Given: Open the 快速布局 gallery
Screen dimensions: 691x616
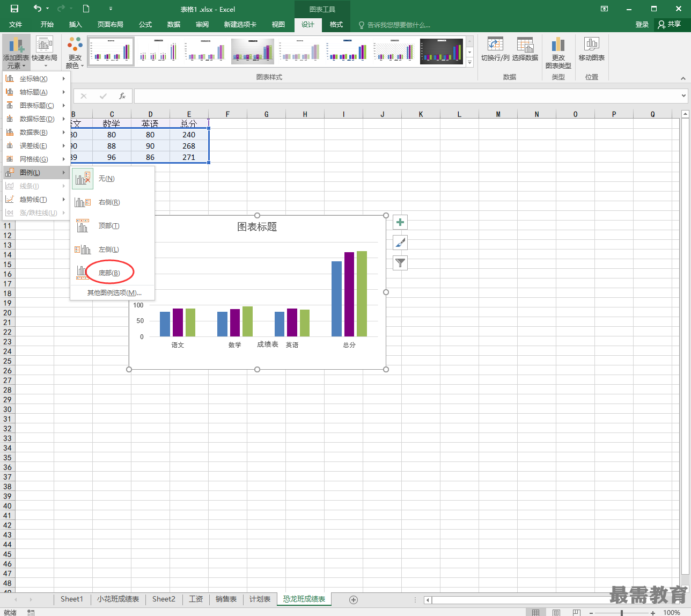Looking at the screenshot, I should click(x=45, y=53).
